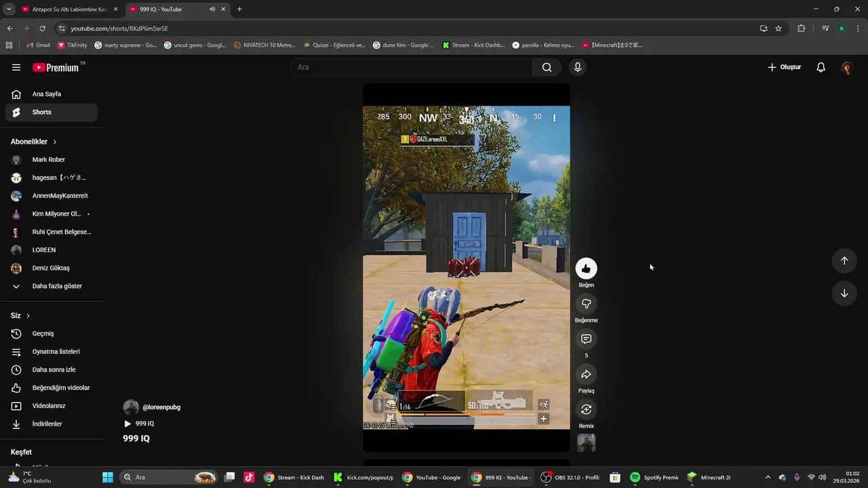Bookmark this page with star icon
868x488 pixels.
point(778,28)
